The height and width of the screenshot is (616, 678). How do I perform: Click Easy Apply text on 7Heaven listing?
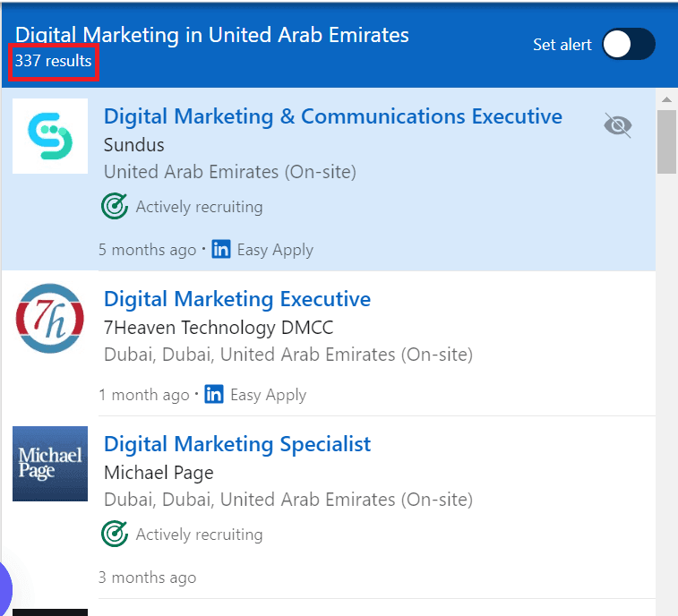268,395
